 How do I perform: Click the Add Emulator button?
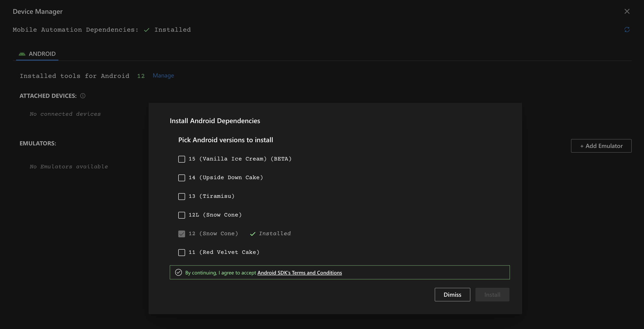click(x=601, y=146)
